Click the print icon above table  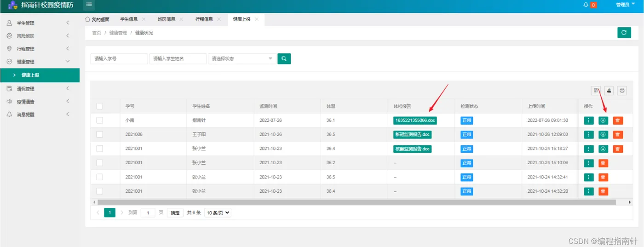pyautogui.click(x=622, y=91)
